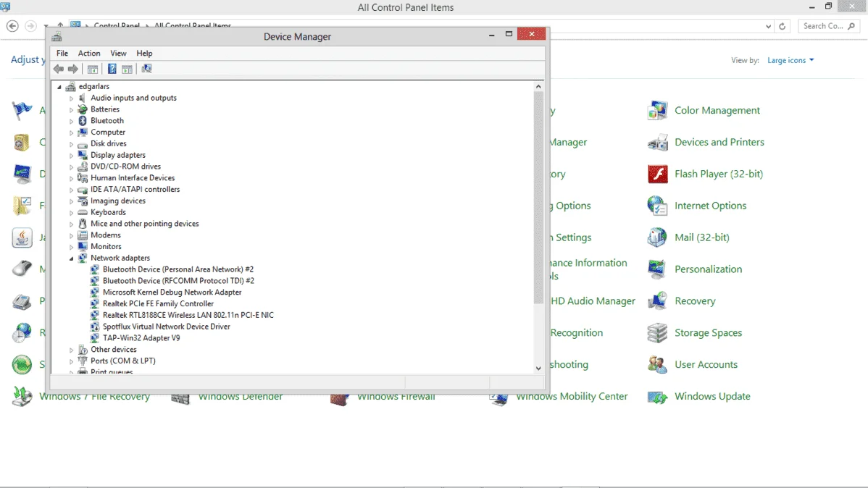Click the Device Manager title bar icon
The image size is (868, 488).
(x=57, y=37)
